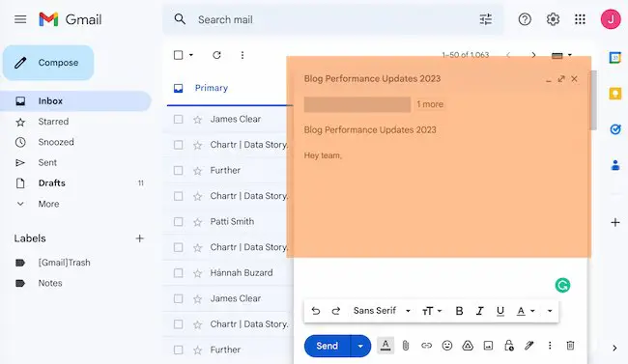628x364 pixels.
Task: Open Settings gear icon
Action: [553, 19]
